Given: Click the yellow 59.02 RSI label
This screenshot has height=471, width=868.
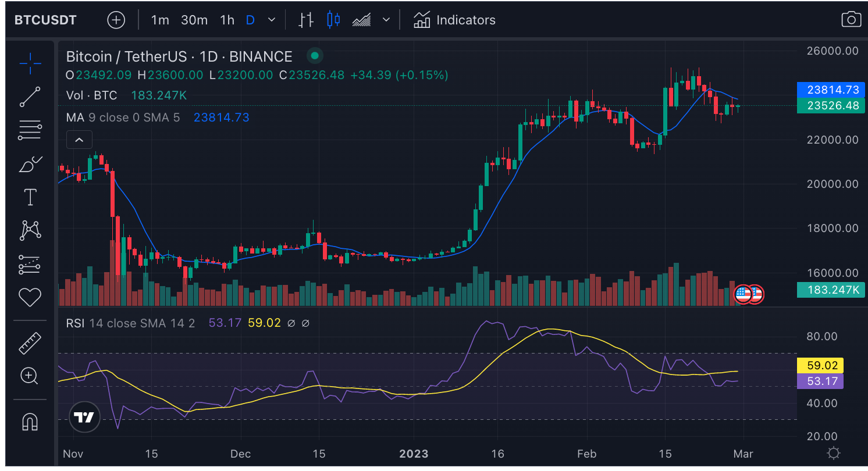Looking at the screenshot, I should (820, 366).
